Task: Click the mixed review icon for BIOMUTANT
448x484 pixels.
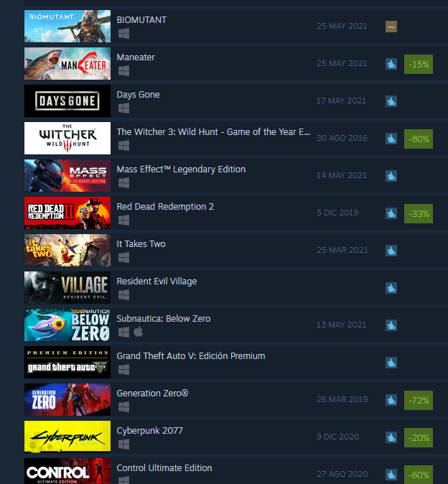Action: (x=391, y=27)
